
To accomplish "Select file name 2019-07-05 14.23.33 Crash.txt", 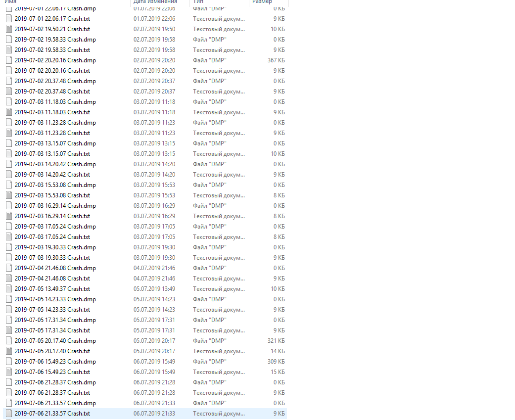I will pos(52,310).
